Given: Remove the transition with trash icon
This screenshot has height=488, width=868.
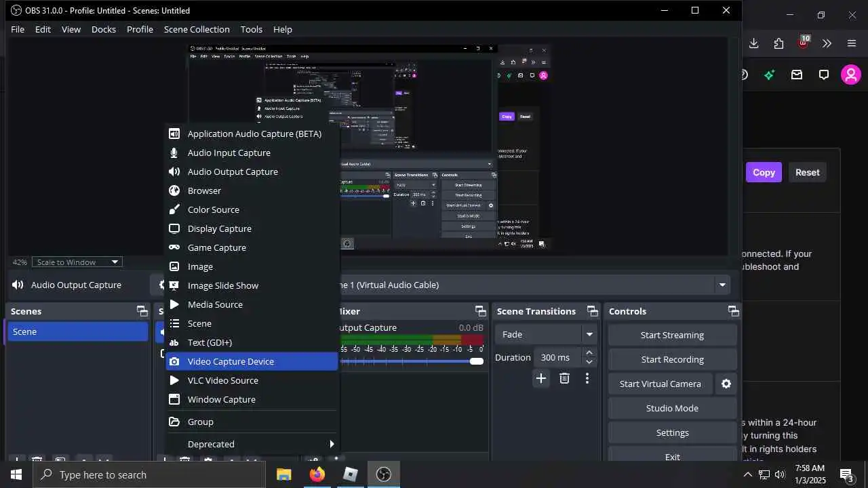Looking at the screenshot, I should point(564,378).
